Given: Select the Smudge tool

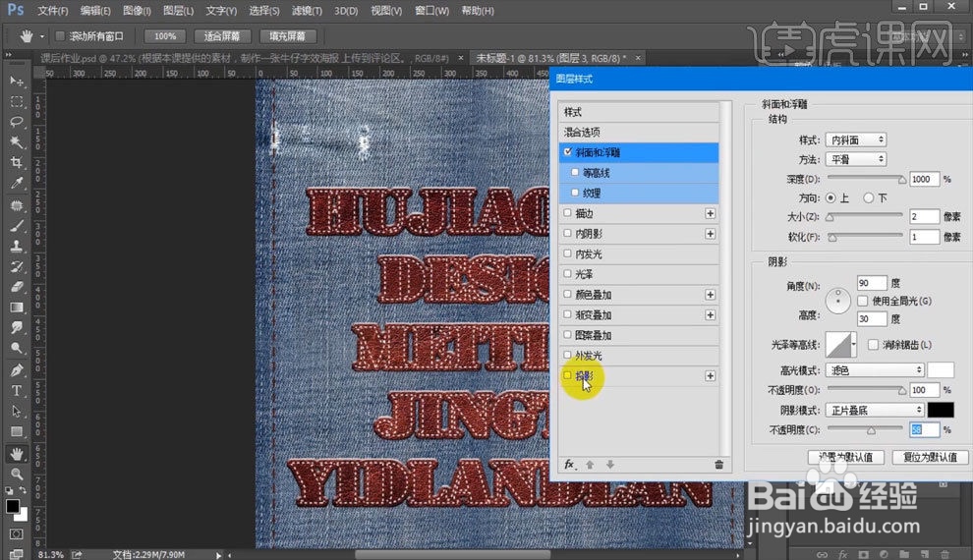Looking at the screenshot, I should pos(16,328).
